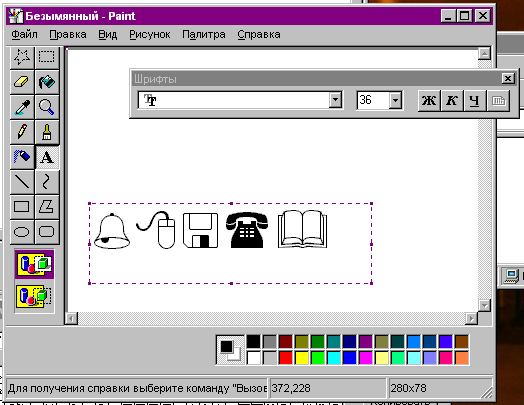Click the vertical scrollbar up arrow
This screenshot has width=524, height=405.
coord(484,54)
